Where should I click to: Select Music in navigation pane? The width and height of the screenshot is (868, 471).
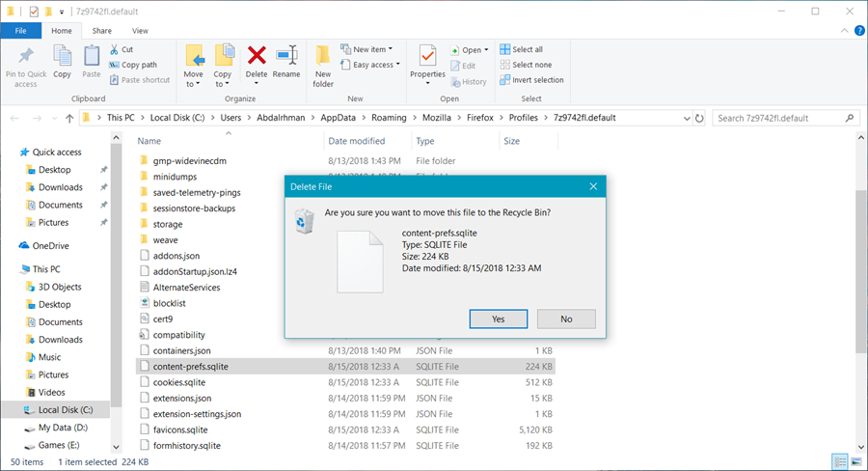tap(50, 357)
